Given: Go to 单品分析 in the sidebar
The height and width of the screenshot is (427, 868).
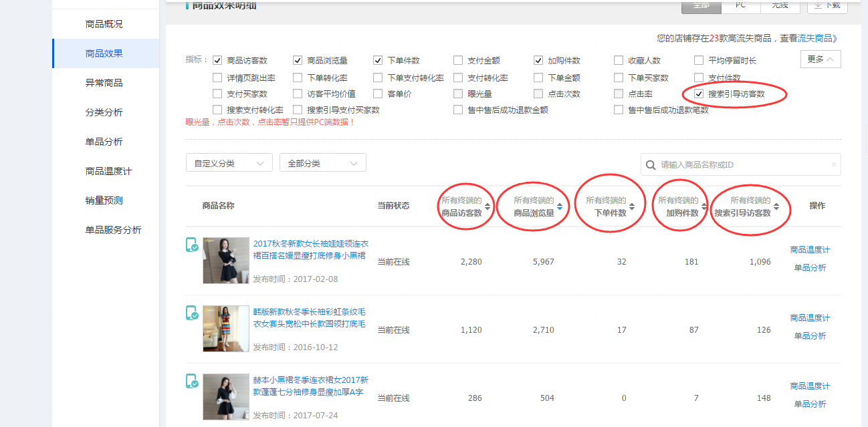Looking at the screenshot, I should pyautogui.click(x=104, y=142).
